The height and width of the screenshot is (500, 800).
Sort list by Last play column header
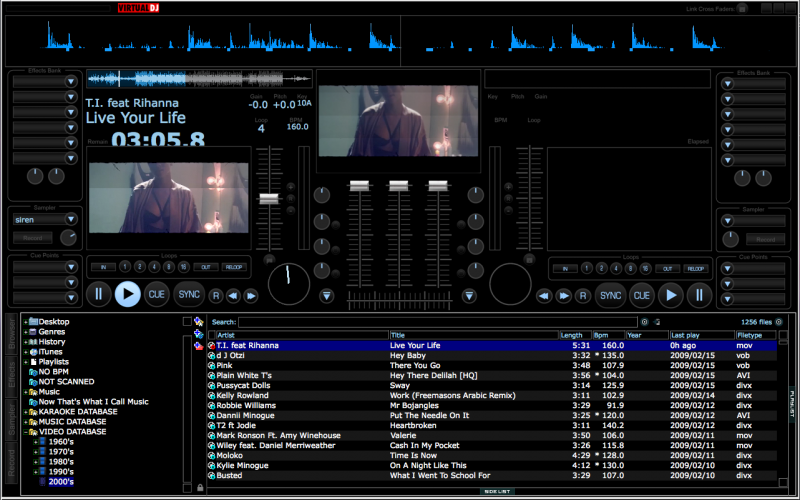click(x=702, y=335)
